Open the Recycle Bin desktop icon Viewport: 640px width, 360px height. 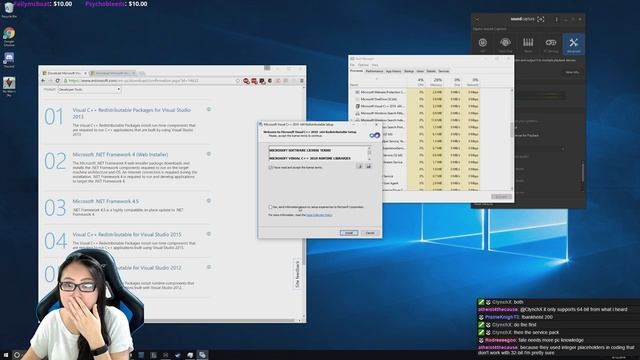point(9,10)
